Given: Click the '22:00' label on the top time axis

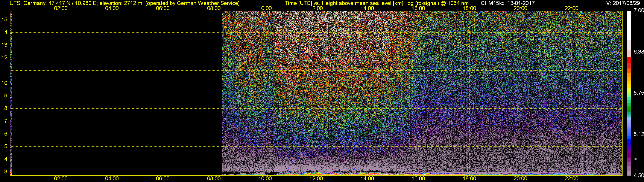Looking at the screenshot, I should tap(571, 8).
